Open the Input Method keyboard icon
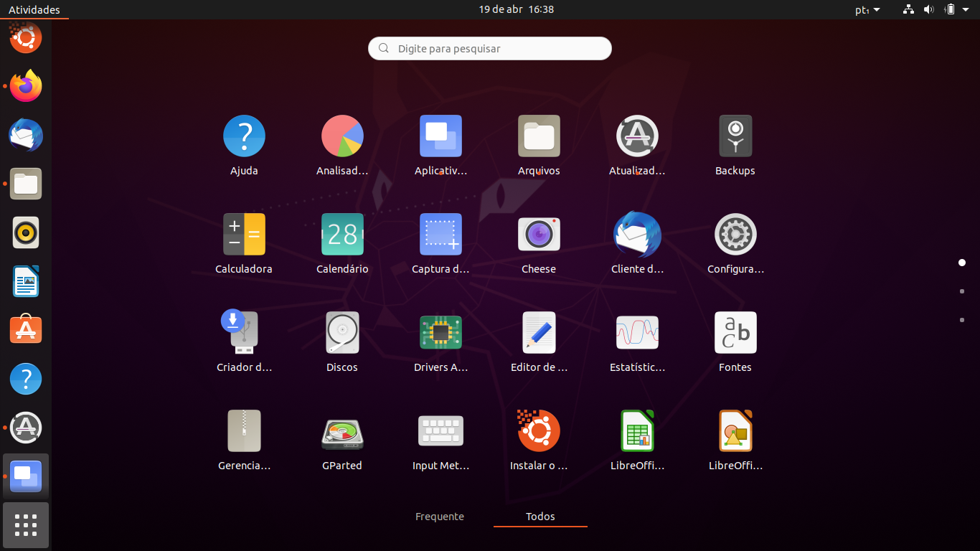The height and width of the screenshot is (551, 980). [440, 431]
